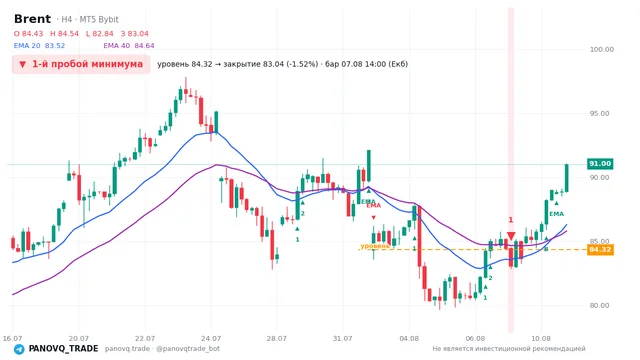This screenshot has width=640, height=360.
Task: Click the Telegram icon beside PANOVQ_TRADE
Action: pyautogui.click(x=19, y=349)
